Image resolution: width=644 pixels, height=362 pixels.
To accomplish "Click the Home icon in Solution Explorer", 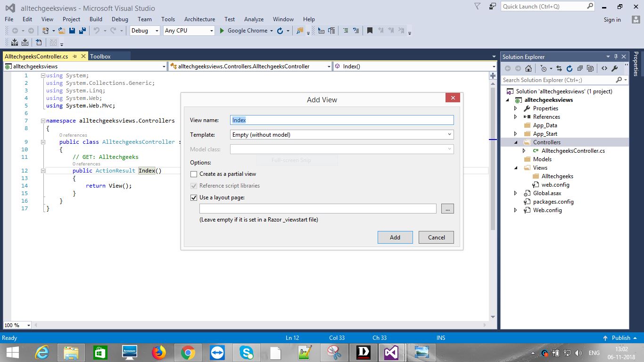I will (x=528, y=68).
